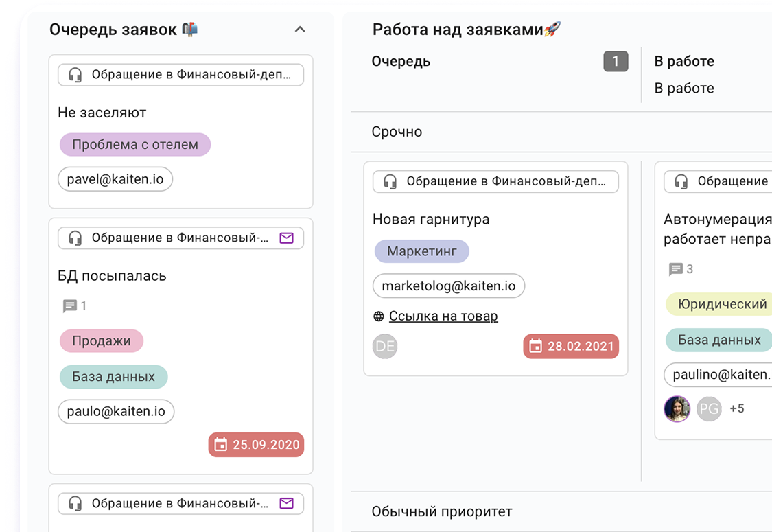Select the Очередь column header
772x532 pixels.
tap(401, 62)
